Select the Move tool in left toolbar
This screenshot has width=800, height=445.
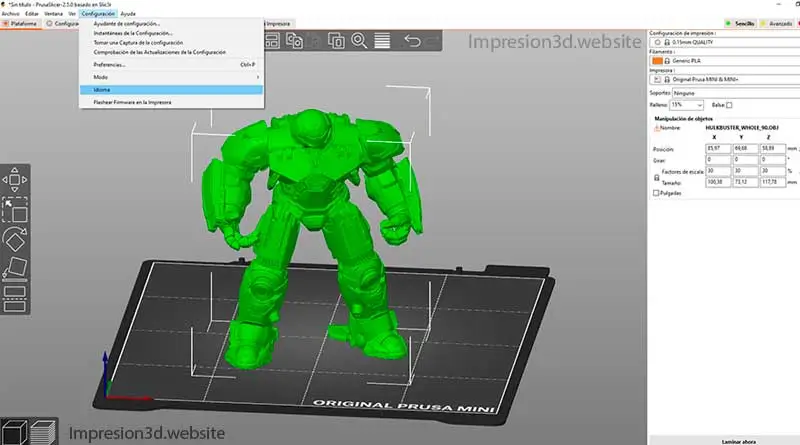coord(15,180)
